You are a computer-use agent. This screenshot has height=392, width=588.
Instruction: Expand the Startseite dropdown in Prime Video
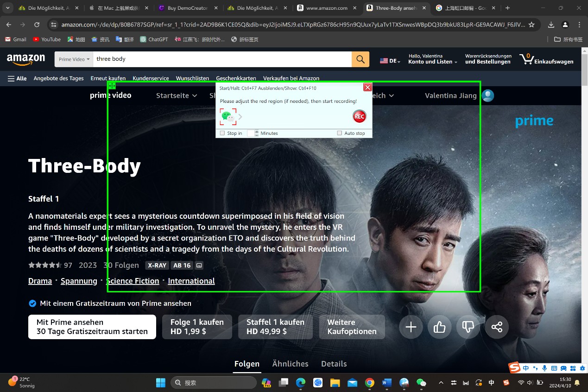click(177, 95)
